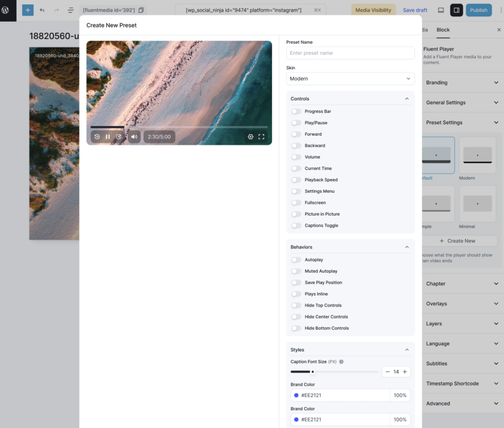
Task: Click the WordPress logo icon
Action: pos(5,10)
